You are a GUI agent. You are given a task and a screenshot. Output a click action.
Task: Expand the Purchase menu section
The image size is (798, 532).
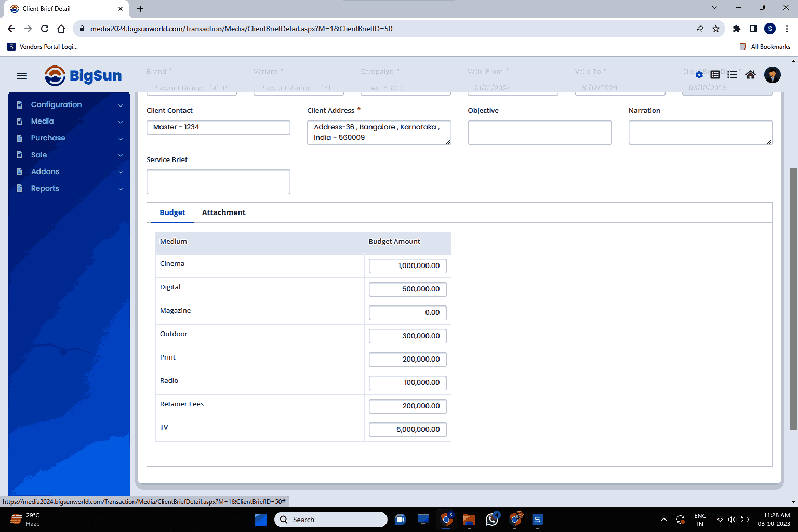[69, 138]
